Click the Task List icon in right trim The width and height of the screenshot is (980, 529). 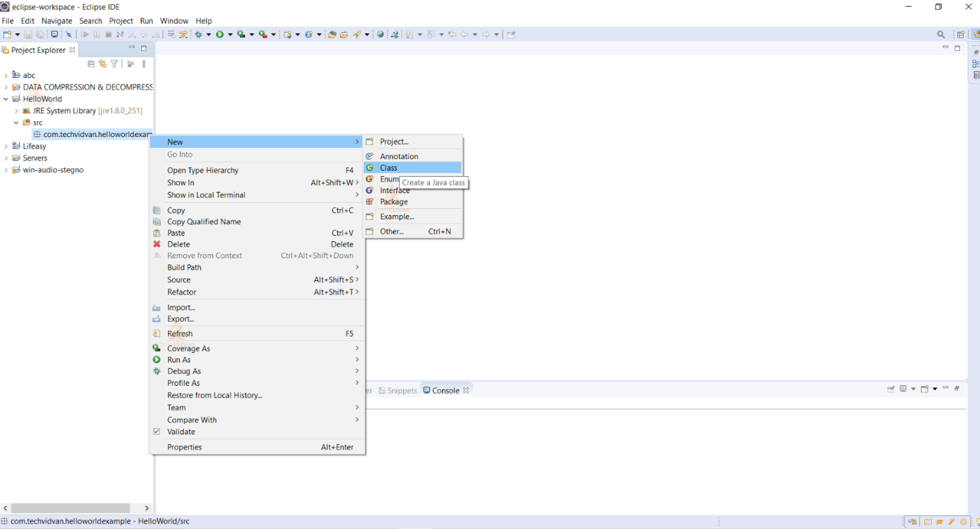click(x=977, y=75)
